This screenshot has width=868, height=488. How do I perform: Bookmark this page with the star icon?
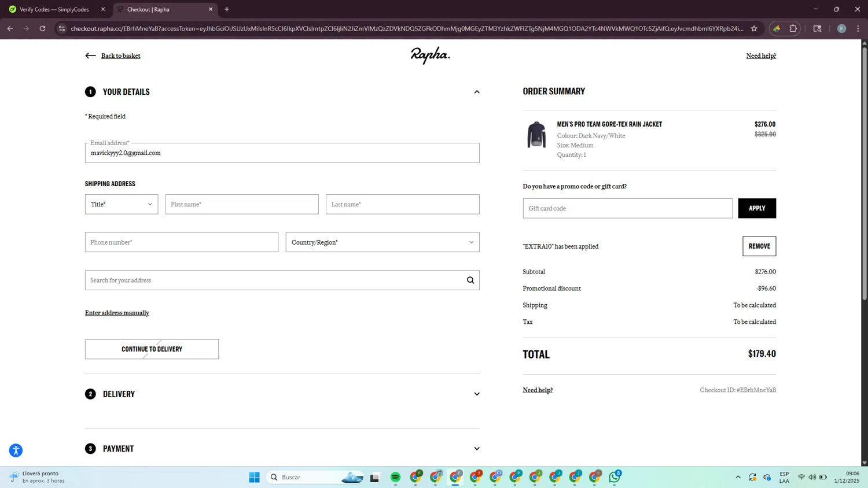(754, 28)
